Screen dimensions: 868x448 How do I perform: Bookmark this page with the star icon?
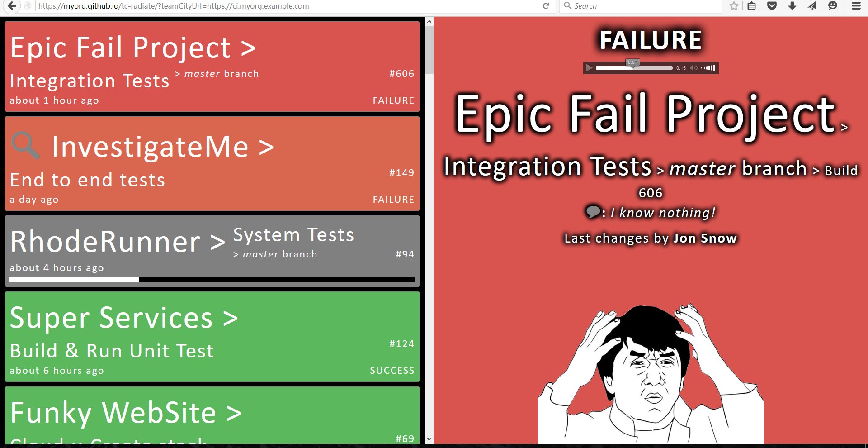[x=734, y=6]
